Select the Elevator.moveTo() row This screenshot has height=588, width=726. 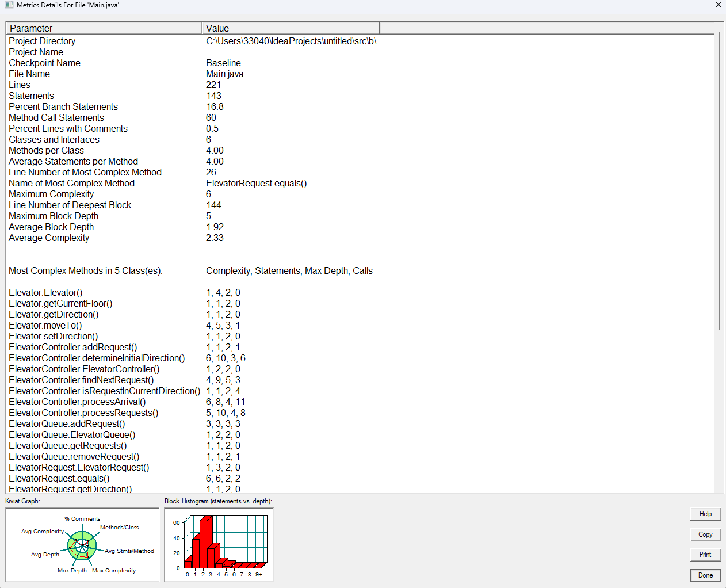(193, 326)
